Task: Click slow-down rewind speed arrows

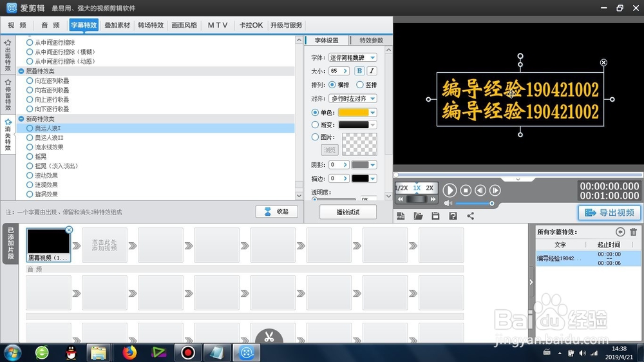Action: (x=401, y=199)
